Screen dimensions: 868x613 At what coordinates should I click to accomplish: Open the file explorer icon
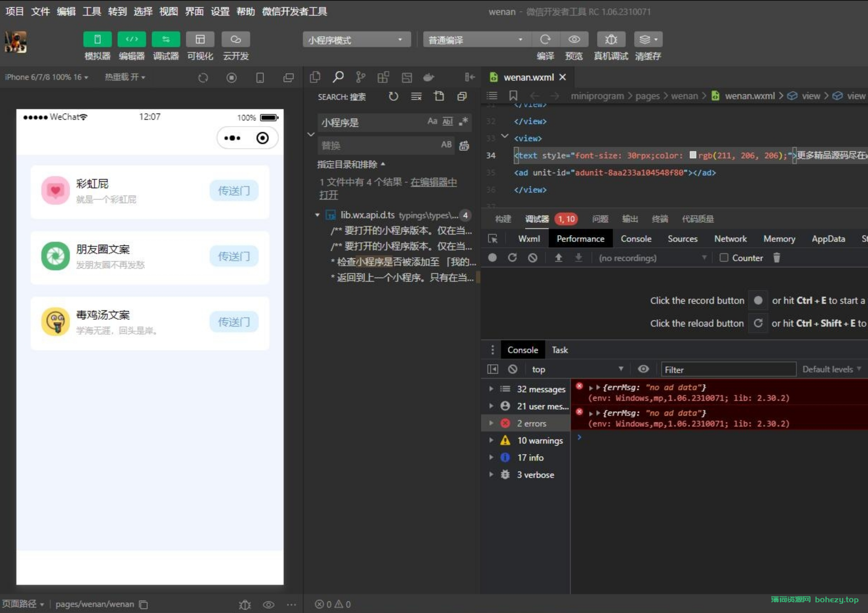pos(315,77)
